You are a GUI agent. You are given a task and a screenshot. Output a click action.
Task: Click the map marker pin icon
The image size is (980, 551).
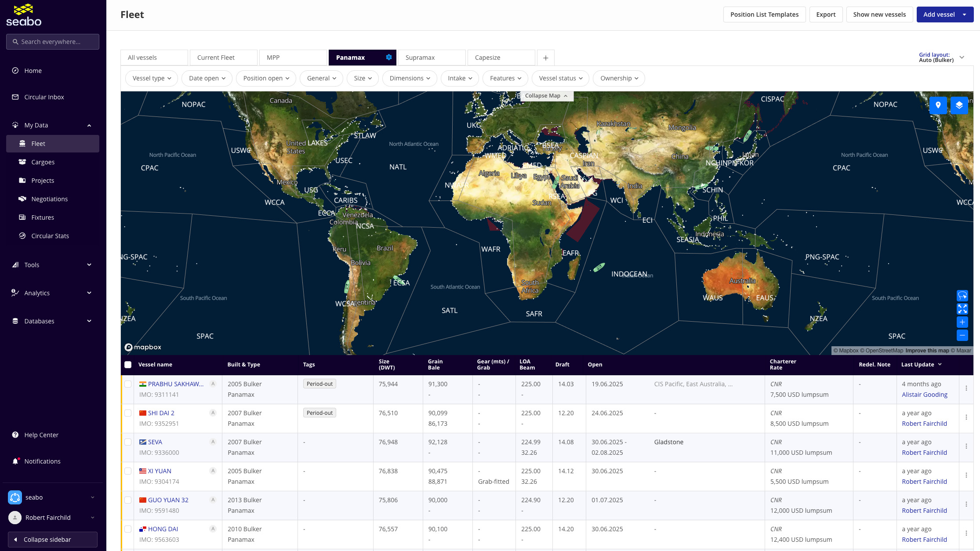pos(938,105)
